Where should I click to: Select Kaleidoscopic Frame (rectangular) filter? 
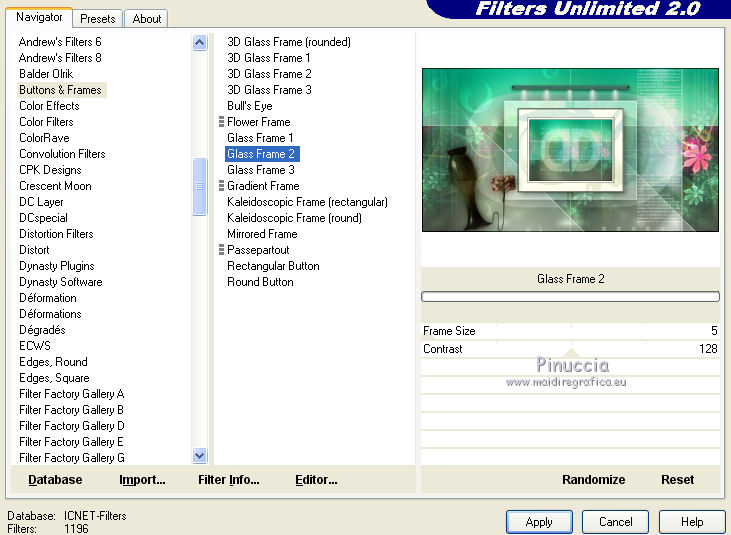[307, 202]
